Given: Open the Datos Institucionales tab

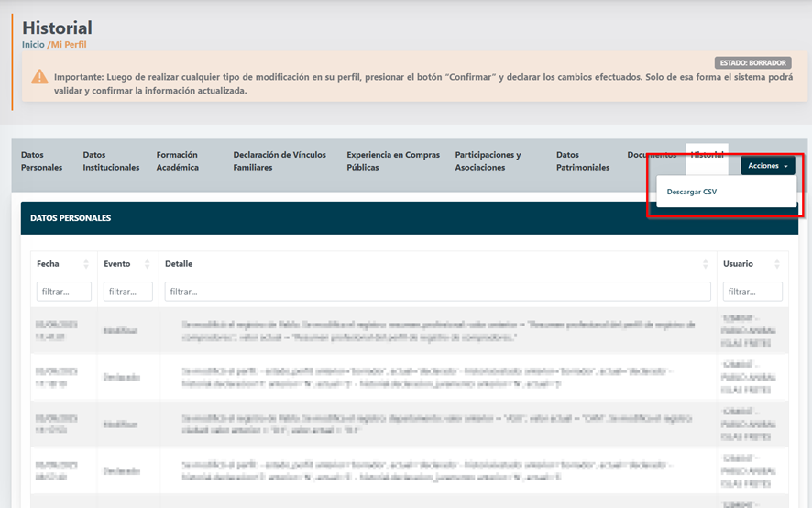Looking at the screenshot, I should click(111, 161).
